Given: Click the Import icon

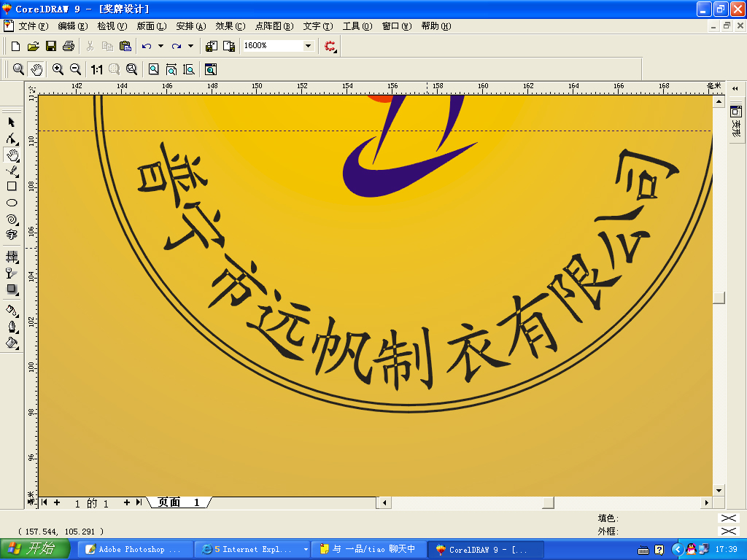Looking at the screenshot, I should (x=211, y=46).
